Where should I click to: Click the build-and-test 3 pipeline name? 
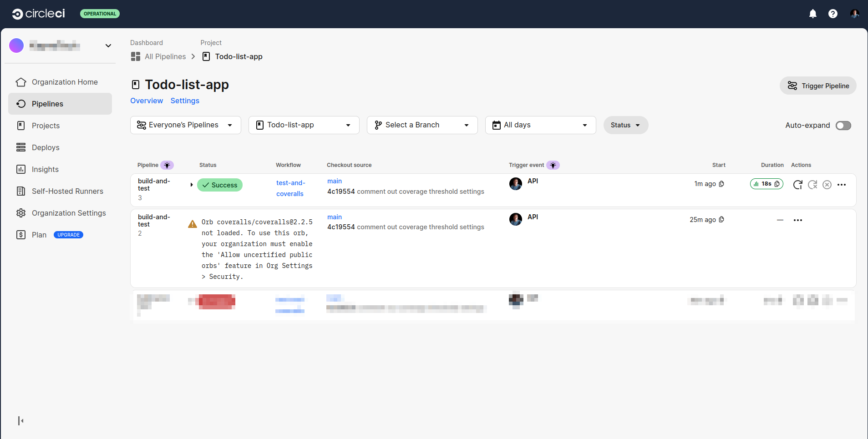tap(154, 185)
